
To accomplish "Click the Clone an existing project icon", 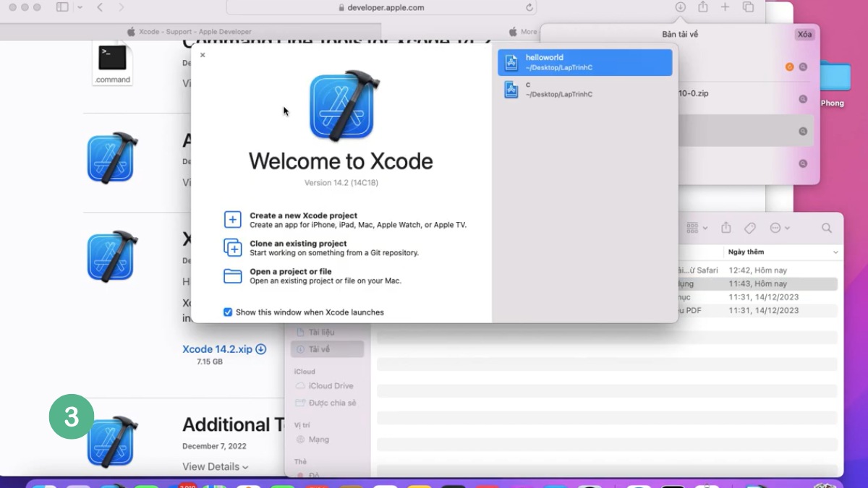I will pyautogui.click(x=232, y=248).
